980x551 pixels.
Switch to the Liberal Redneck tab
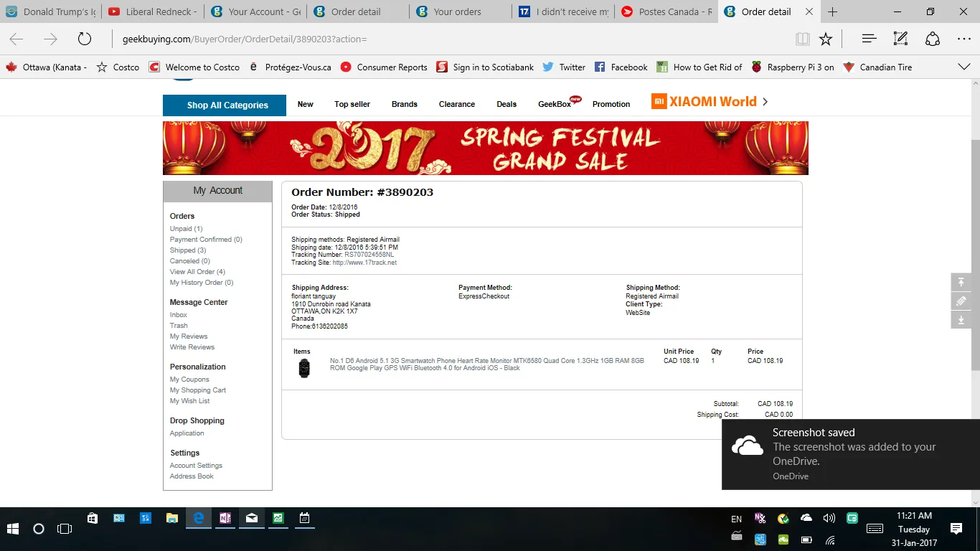pyautogui.click(x=153, y=12)
